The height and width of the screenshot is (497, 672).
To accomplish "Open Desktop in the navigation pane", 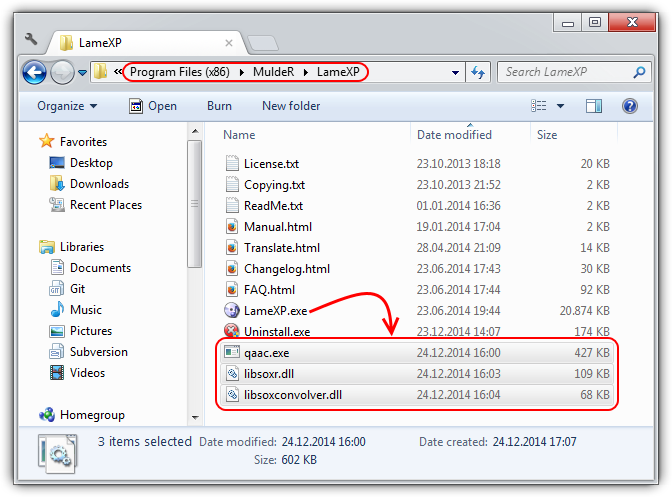I will 81,163.
